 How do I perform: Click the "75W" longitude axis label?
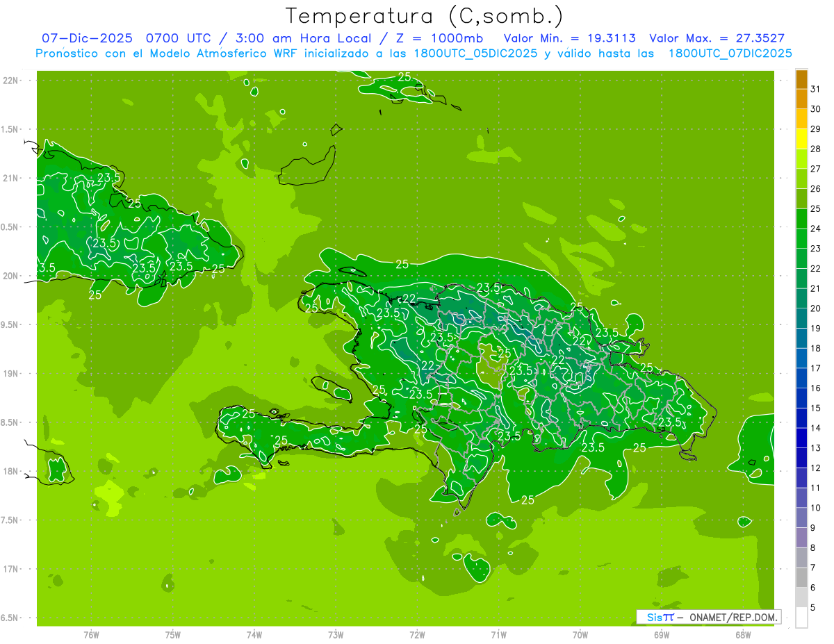pyautogui.click(x=173, y=634)
